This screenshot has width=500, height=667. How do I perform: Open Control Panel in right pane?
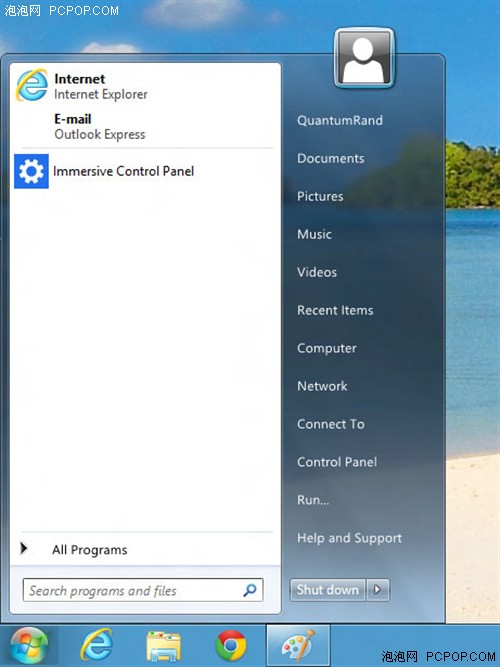(337, 462)
